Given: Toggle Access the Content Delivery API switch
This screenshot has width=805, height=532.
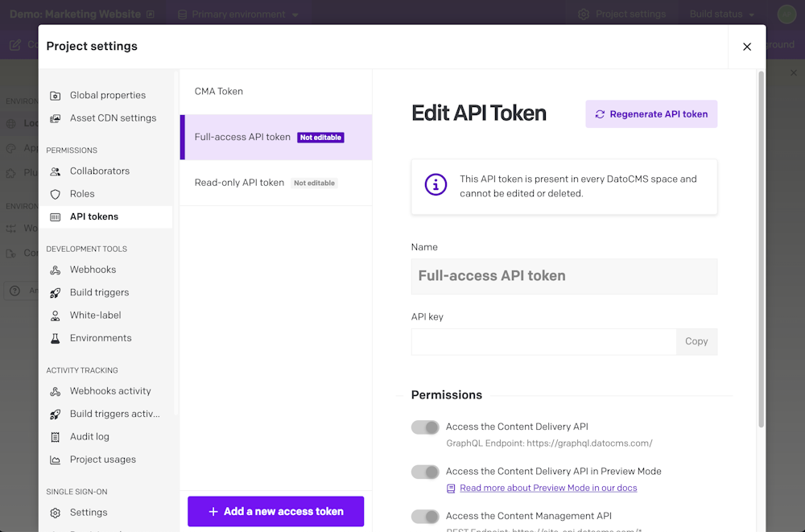Looking at the screenshot, I should [x=425, y=427].
